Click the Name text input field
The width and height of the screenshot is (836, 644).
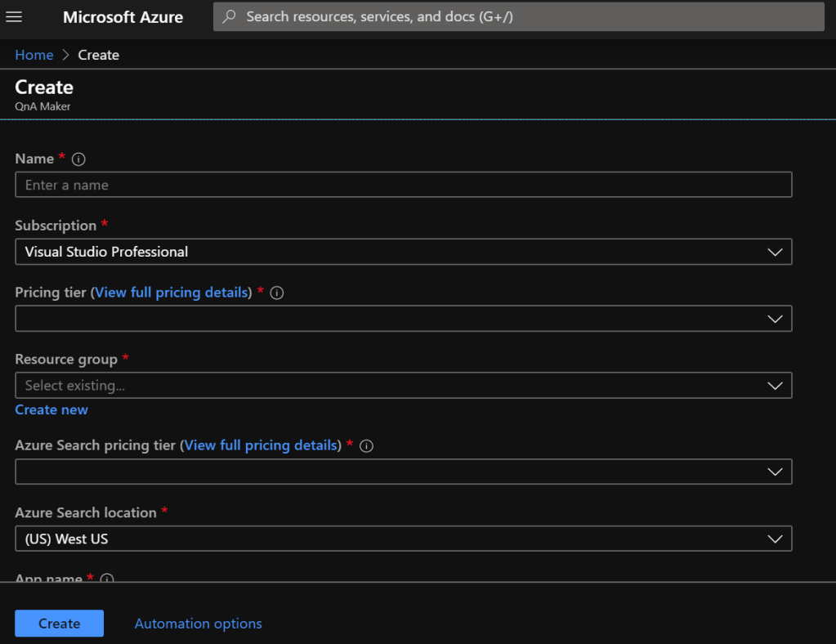(403, 185)
